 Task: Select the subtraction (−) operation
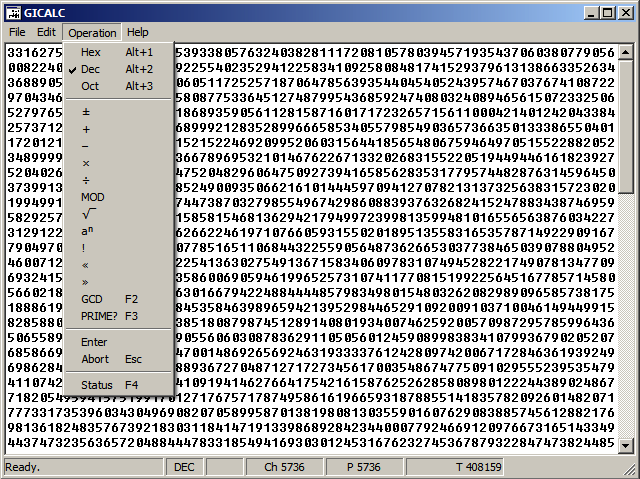[86, 146]
